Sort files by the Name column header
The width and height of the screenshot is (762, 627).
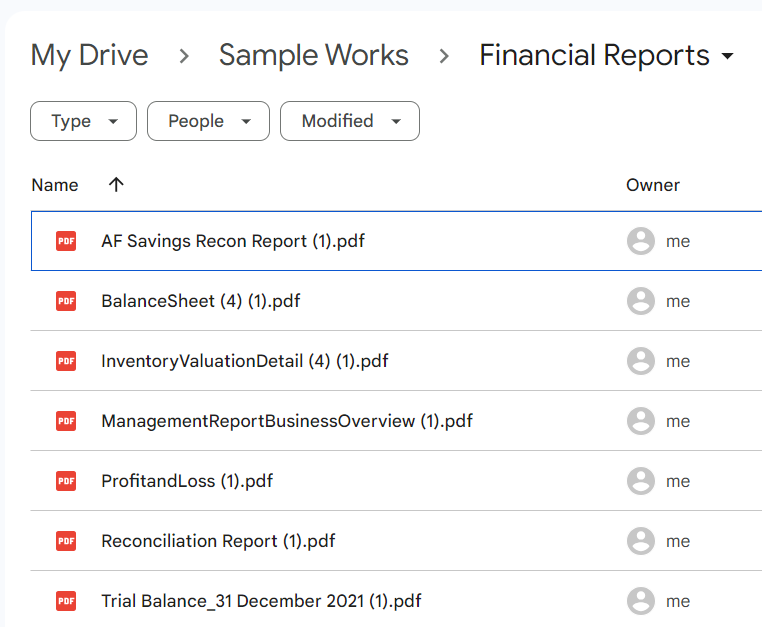pos(55,185)
